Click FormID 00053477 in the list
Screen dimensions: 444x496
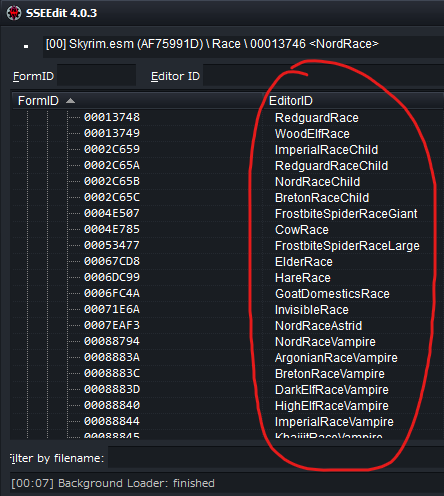click(112, 245)
